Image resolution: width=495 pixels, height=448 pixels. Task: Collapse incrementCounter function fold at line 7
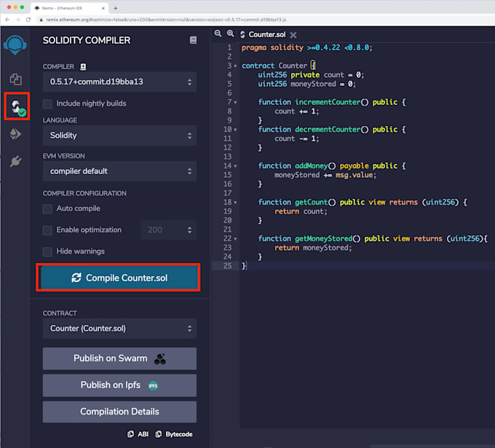[235, 103]
